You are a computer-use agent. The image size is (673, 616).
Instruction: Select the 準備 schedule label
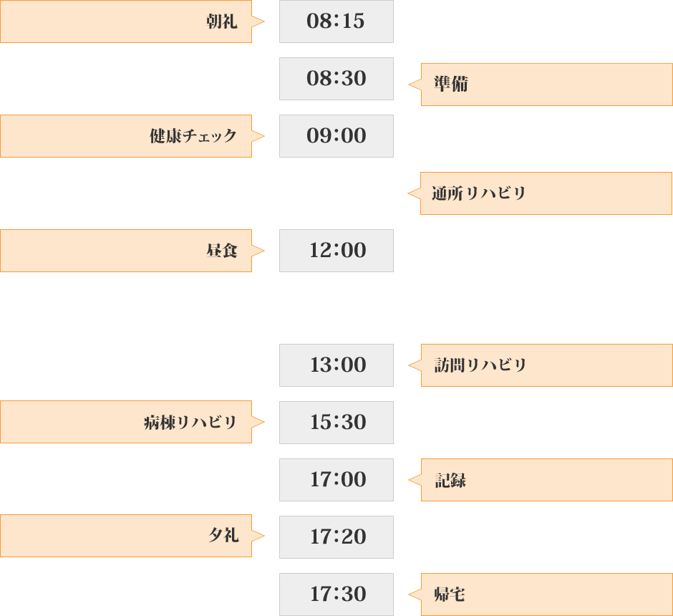click(546, 85)
